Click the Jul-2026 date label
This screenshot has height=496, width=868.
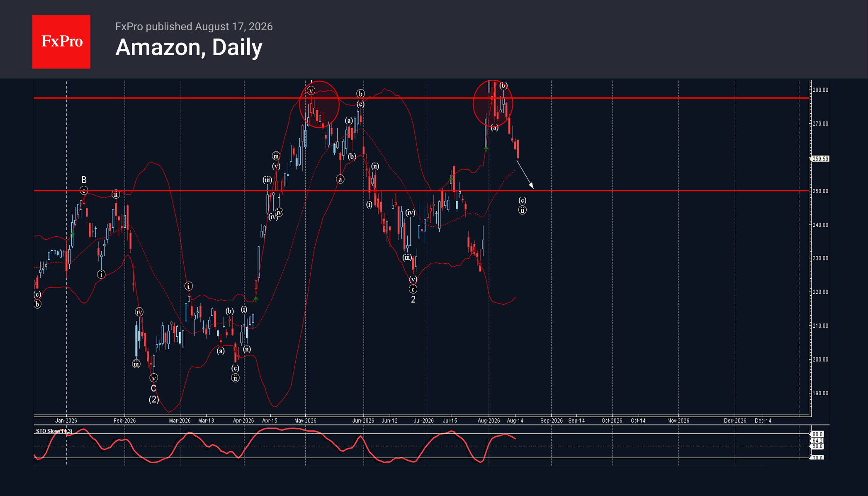[424, 421]
